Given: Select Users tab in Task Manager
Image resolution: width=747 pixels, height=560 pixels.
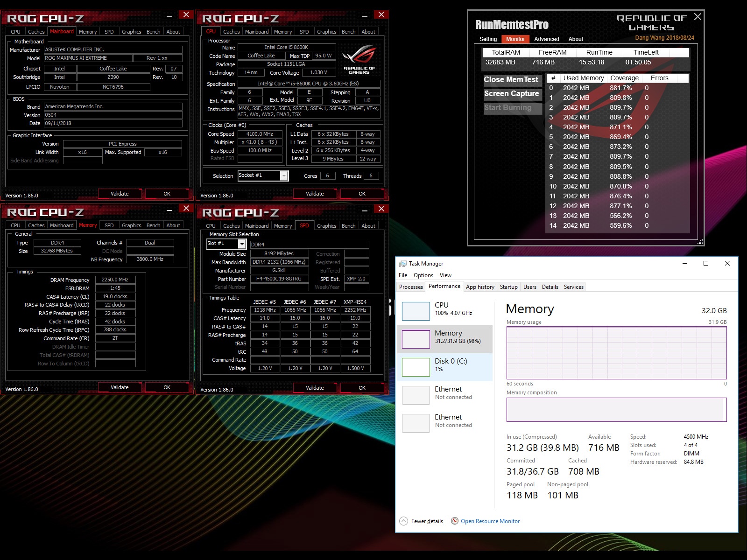Looking at the screenshot, I should pyautogui.click(x=529, y=287).
